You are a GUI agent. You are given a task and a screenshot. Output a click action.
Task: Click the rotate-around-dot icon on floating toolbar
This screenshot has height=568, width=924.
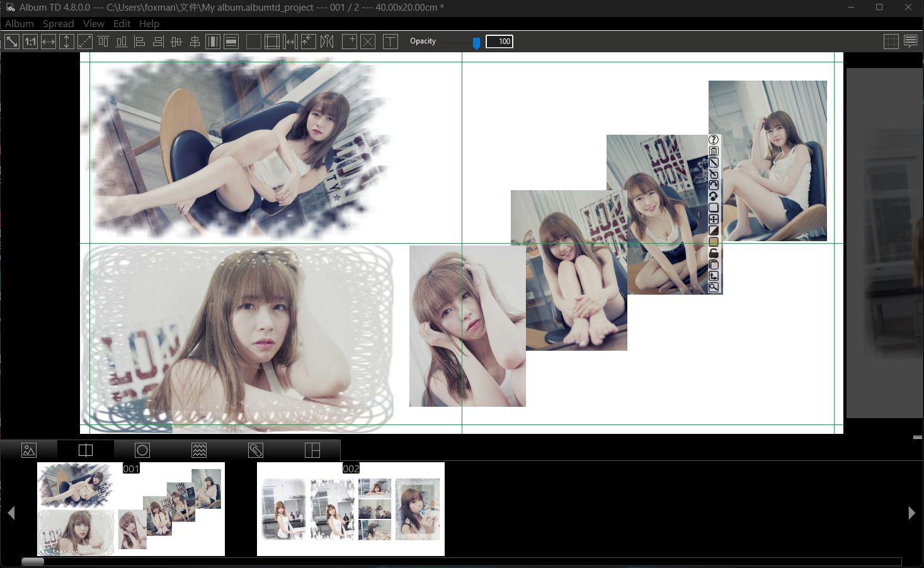[714, 196]
